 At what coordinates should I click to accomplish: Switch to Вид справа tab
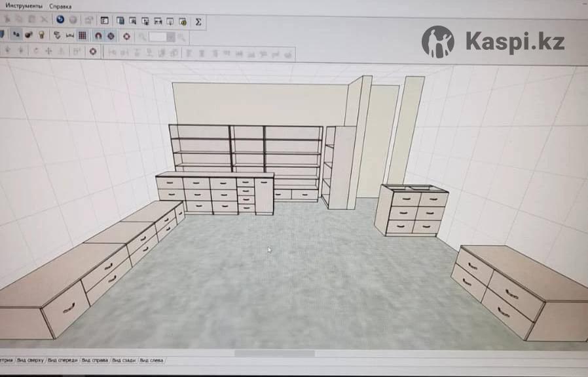click(96, 360)
